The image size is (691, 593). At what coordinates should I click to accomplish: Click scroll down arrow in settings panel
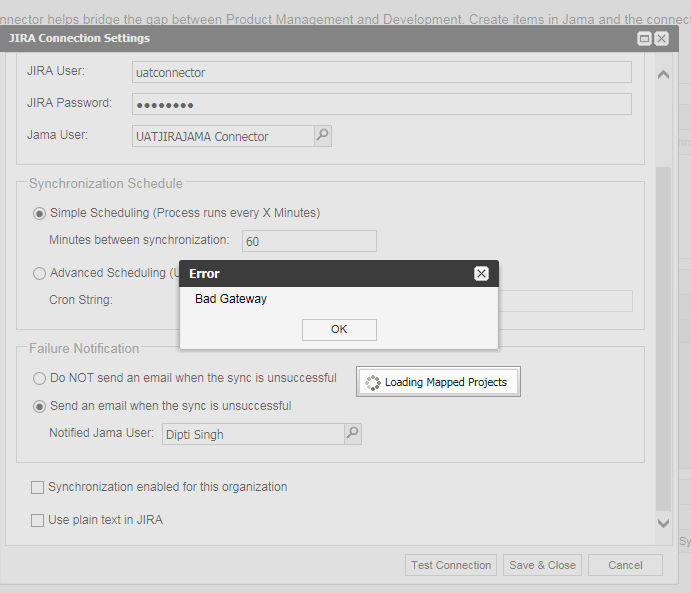point(663,523)
